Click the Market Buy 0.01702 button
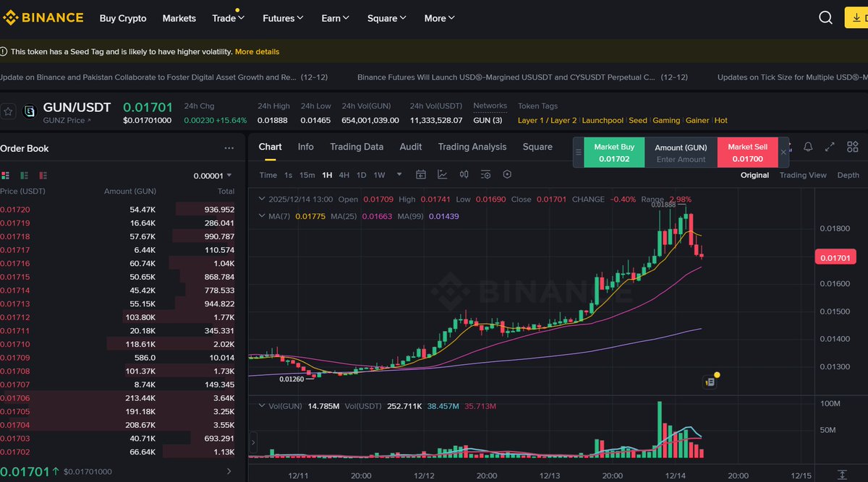The width and height of the screenshot is (868, 482). (x=614, y=152)
